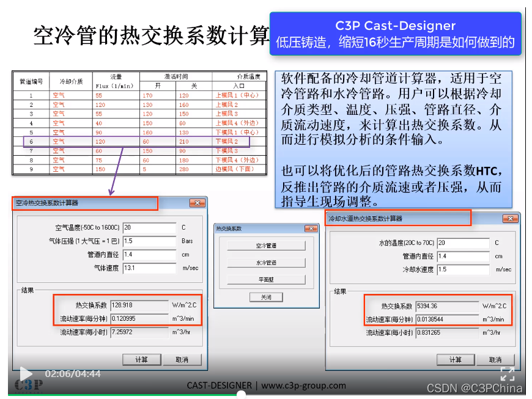Play the video with the play icon
Viewport: 532px width, 399px height.
26,374
